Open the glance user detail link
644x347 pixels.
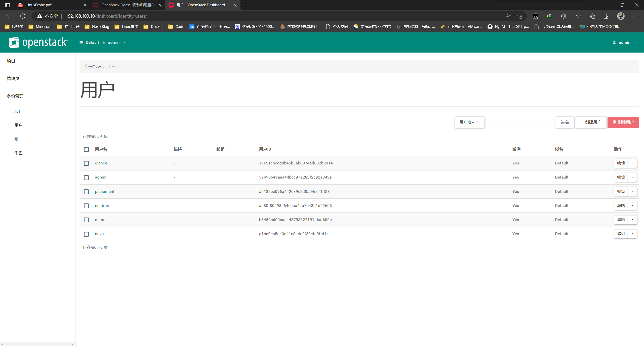click(x=101, y=163)
